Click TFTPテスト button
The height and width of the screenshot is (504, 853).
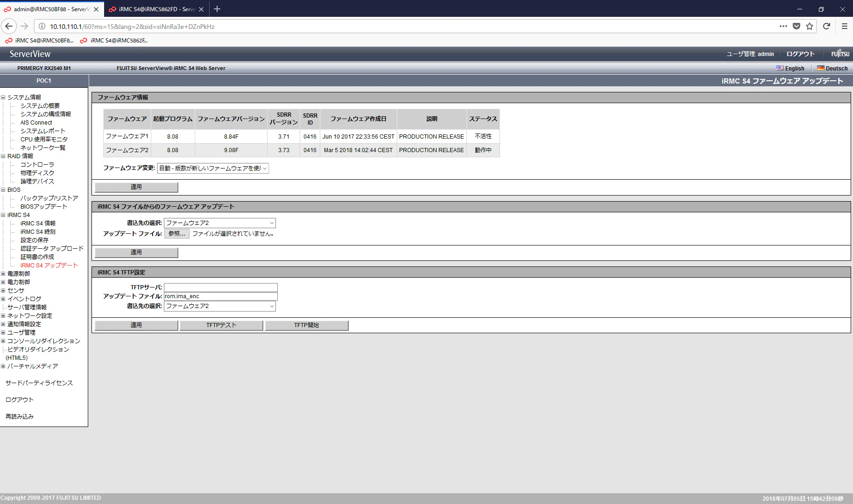(x=221, y=325)
